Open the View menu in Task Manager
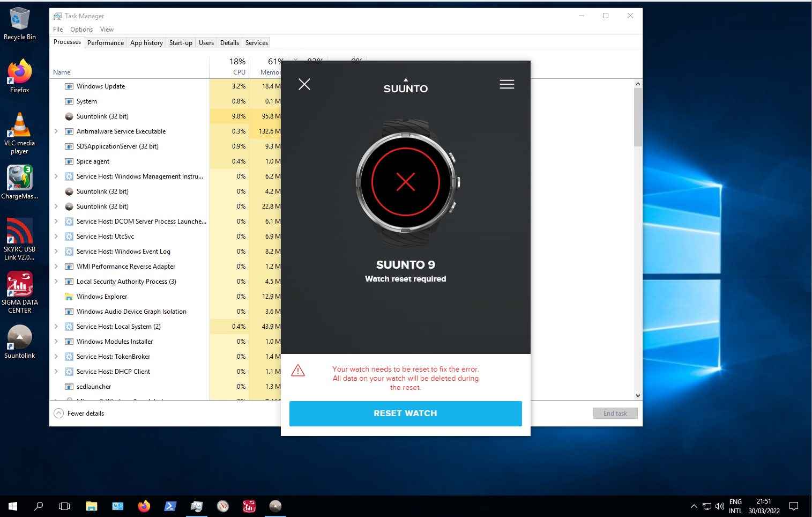Viewport: 812px width, 517px height. [107, 29]
